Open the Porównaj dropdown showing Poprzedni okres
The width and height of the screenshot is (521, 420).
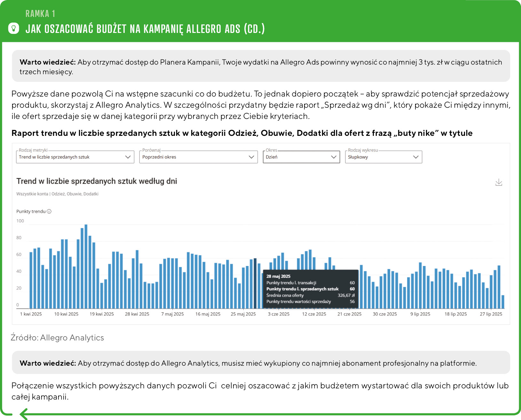198,157
